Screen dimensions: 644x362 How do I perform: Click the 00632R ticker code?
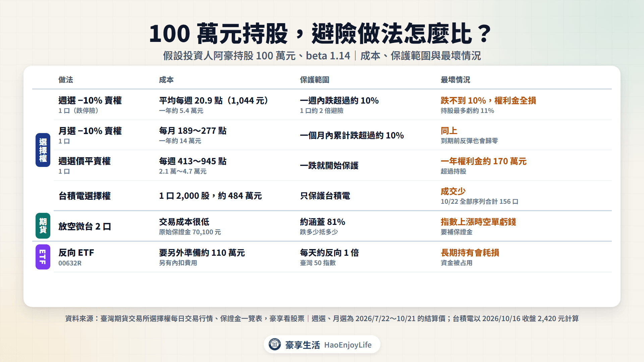click(x=70, y=263)
